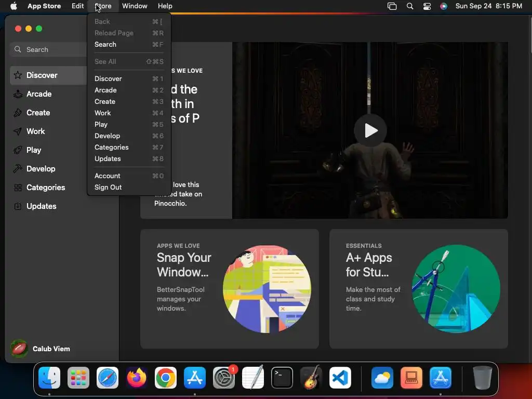Open the Window menu
This screenshot has height=399, width=532.
click(135, 6)
